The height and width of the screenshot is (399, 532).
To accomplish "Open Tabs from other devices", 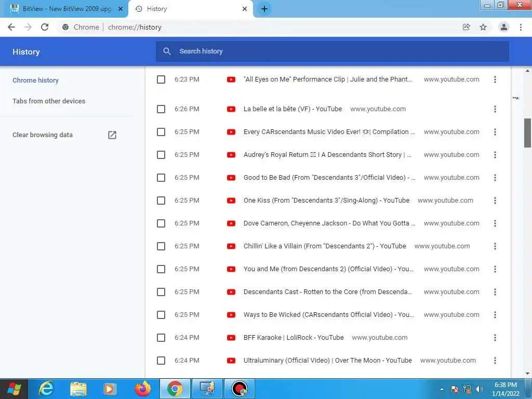I will [49, 101].
